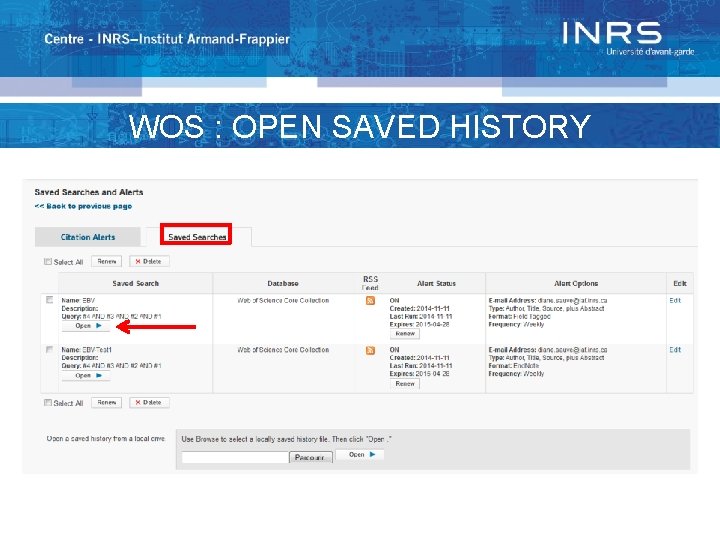Click Web of Science Core Collection in EBV row
This screenshot has width=720, height=540.
click(283, 300)
